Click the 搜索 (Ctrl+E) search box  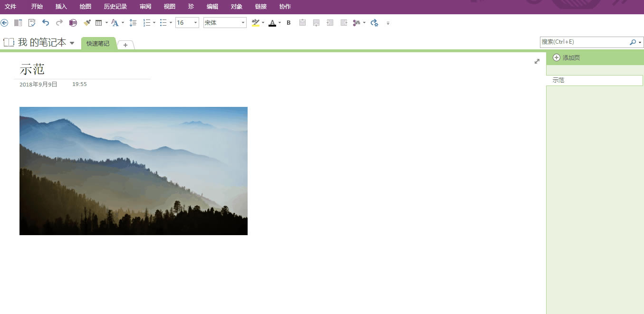coord(585,42)
